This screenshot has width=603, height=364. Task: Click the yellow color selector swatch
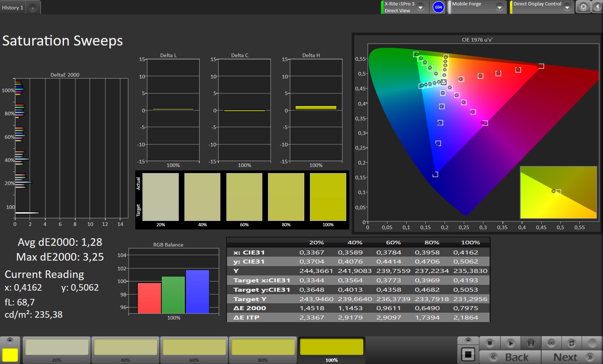(10, 355)
